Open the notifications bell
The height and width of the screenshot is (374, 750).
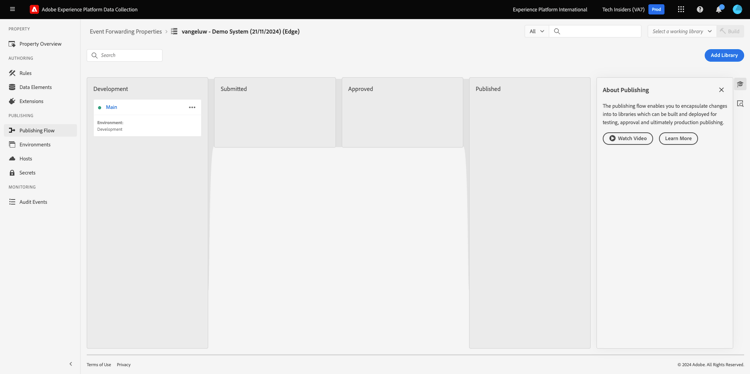coord(719,9)
